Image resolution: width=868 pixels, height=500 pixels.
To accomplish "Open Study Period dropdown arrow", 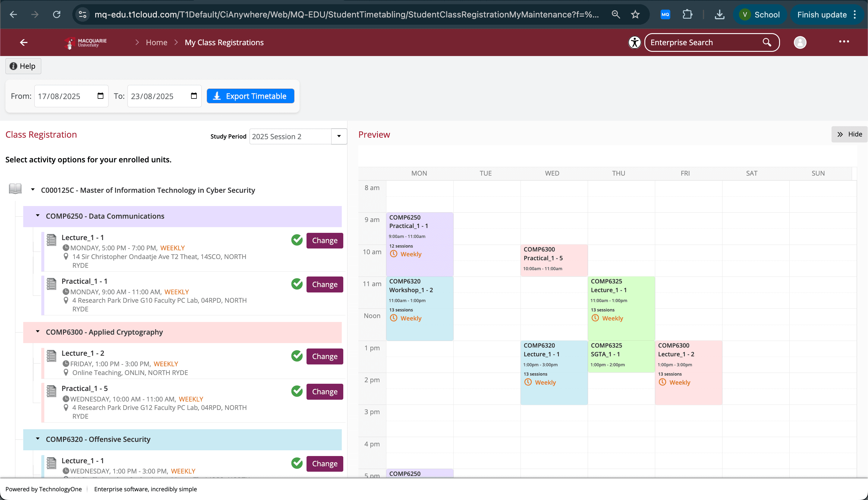I will tap(339, 136).
